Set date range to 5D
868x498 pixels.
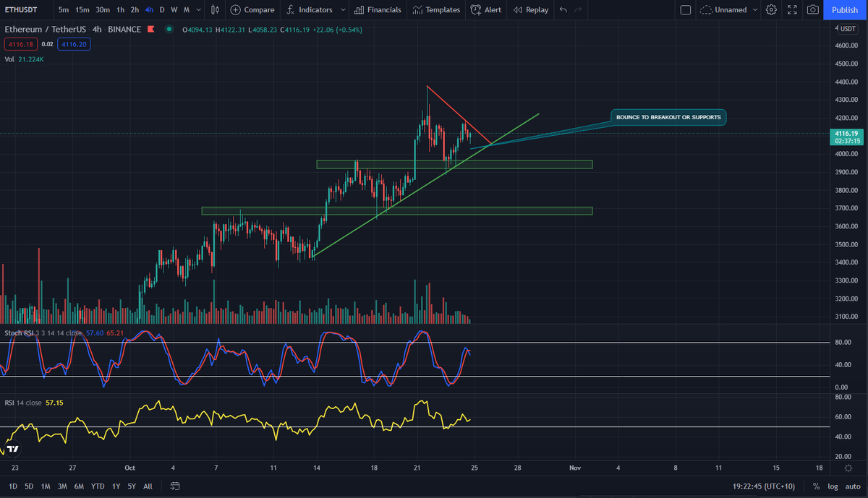pos(29,486)
